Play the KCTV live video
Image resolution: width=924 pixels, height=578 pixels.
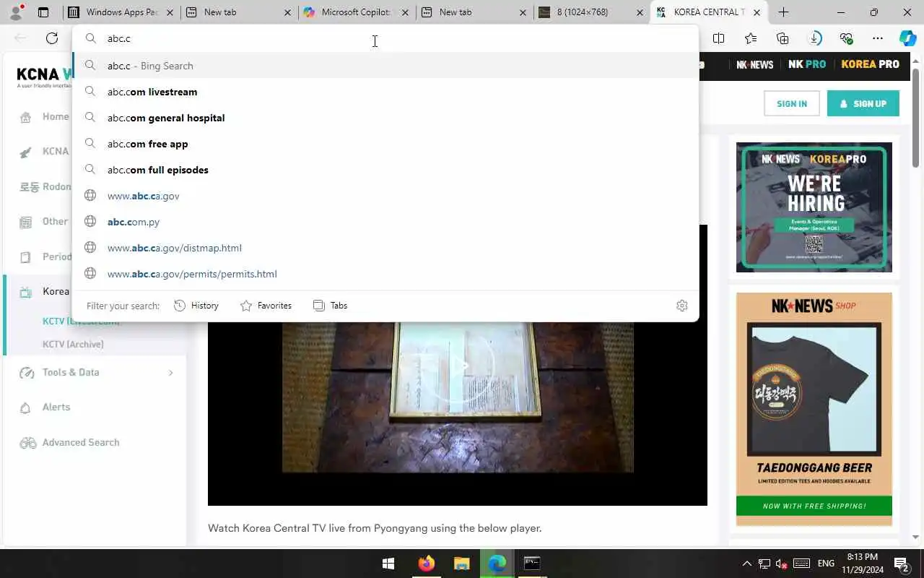tap(458, 366)
